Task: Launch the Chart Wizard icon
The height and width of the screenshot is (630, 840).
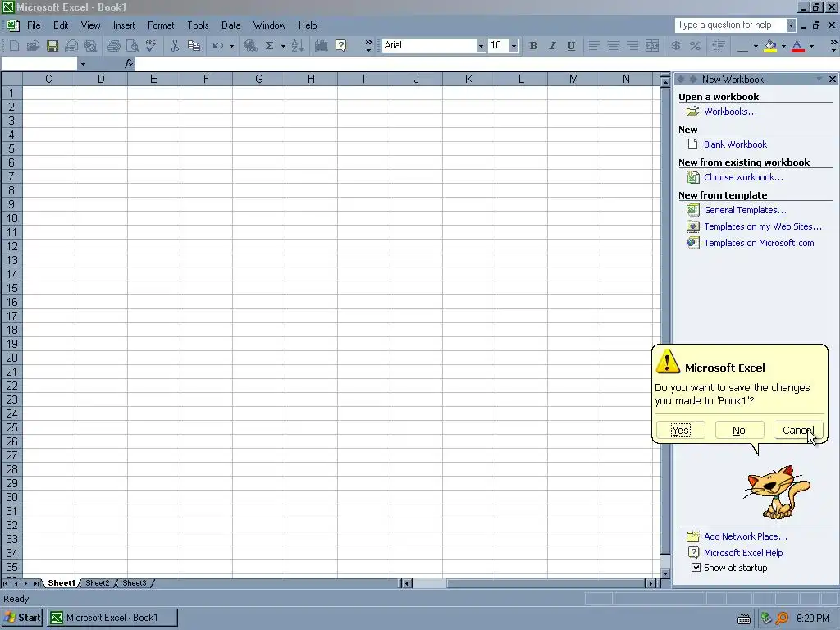Action: click(x=321, y=46)
